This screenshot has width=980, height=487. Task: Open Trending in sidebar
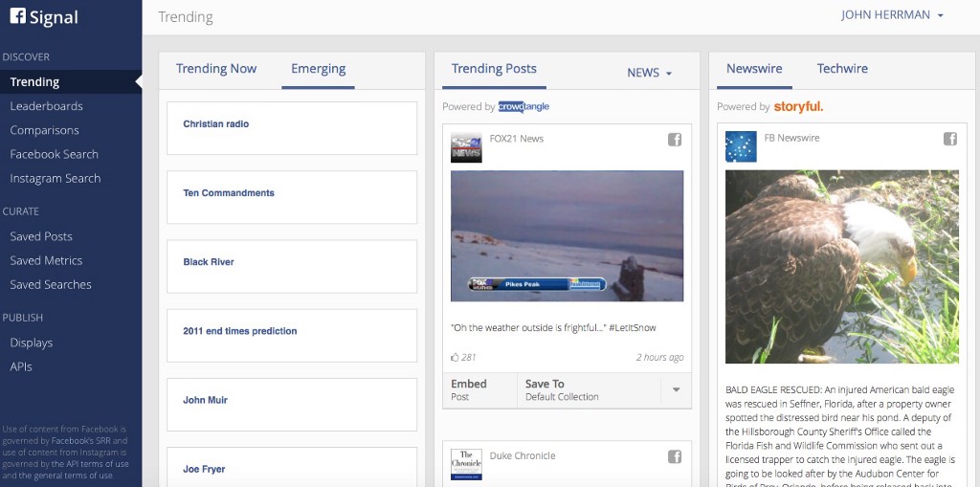pyautogui.click(x=71, y=82)
